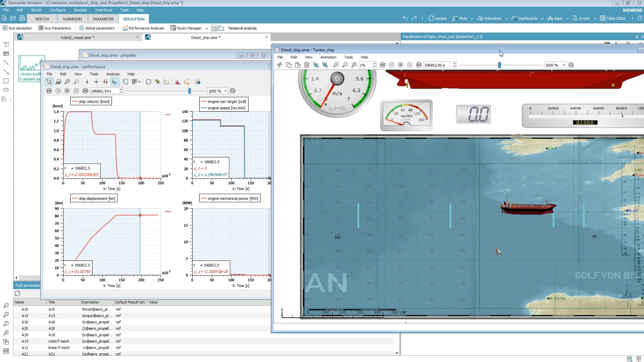Zoom out on the Tanker_ship animation
The height and width of the screenshot is (362, 644).
345,65
